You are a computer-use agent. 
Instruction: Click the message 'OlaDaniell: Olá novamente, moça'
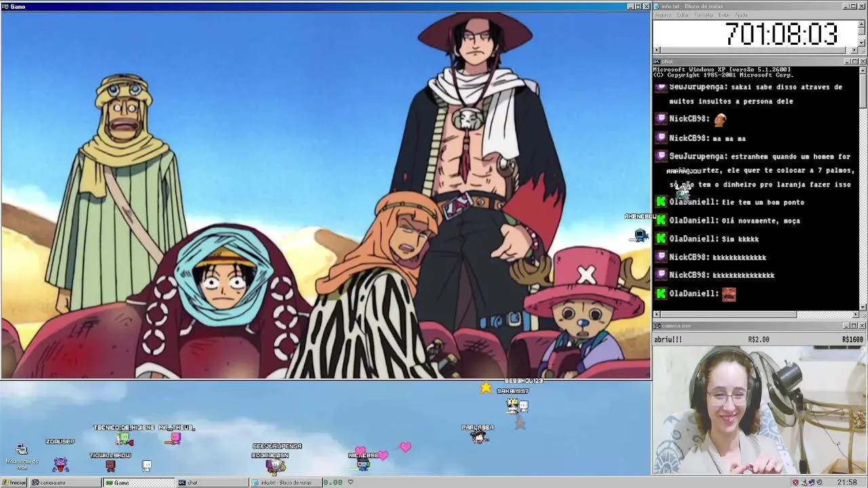pos(734,220)
